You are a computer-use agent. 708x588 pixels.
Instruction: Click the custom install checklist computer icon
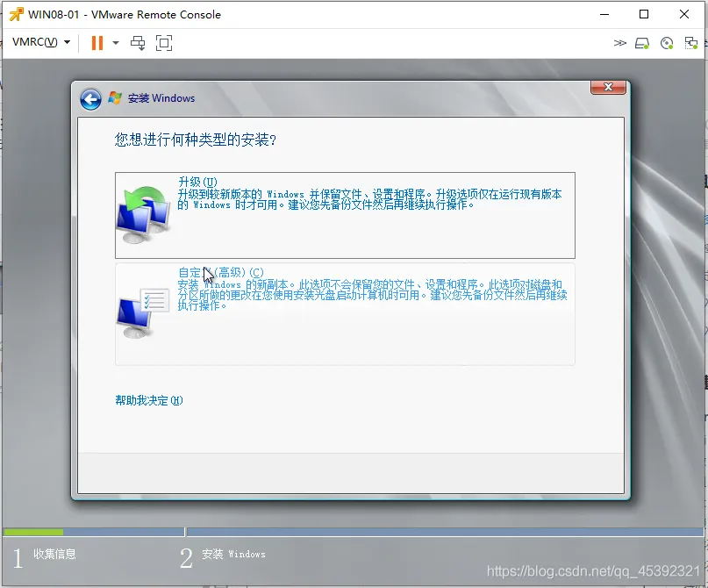tap(143, 313)
